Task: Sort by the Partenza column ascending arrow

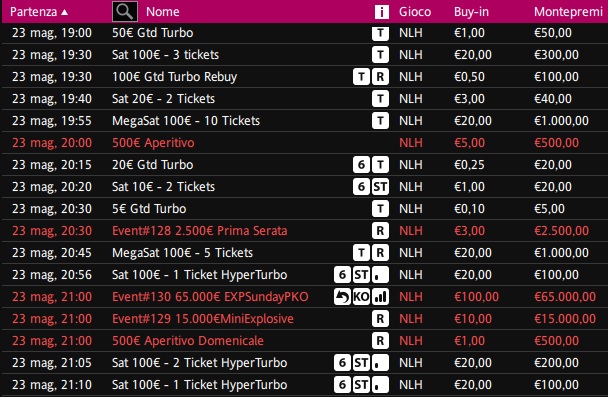Action: click(65, 12)
